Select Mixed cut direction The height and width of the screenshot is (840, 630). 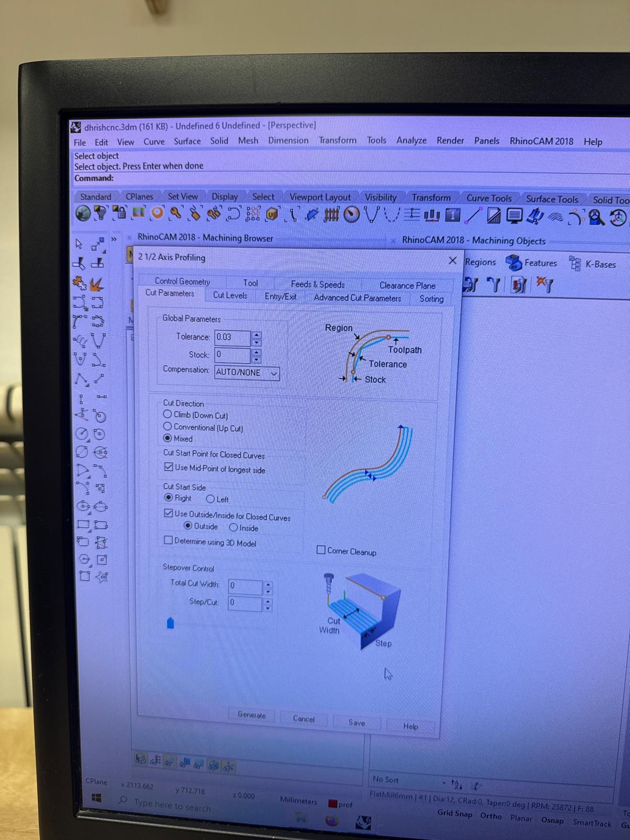pos(167,438)
